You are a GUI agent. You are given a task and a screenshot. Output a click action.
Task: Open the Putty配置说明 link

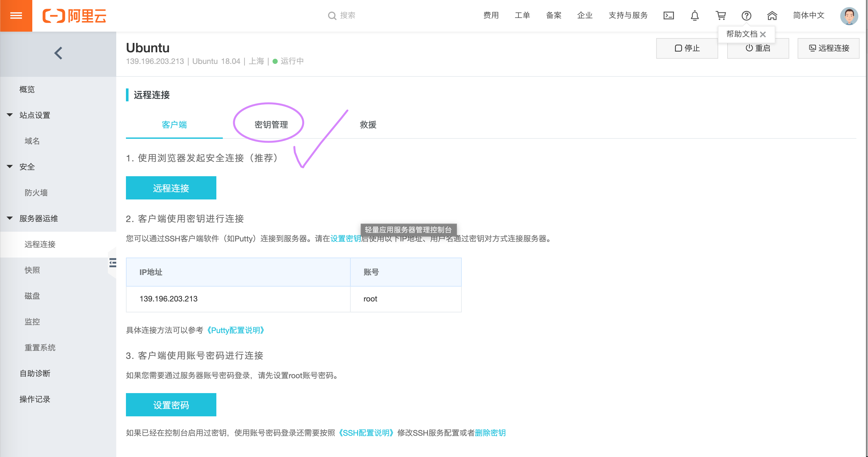point(235,330)
